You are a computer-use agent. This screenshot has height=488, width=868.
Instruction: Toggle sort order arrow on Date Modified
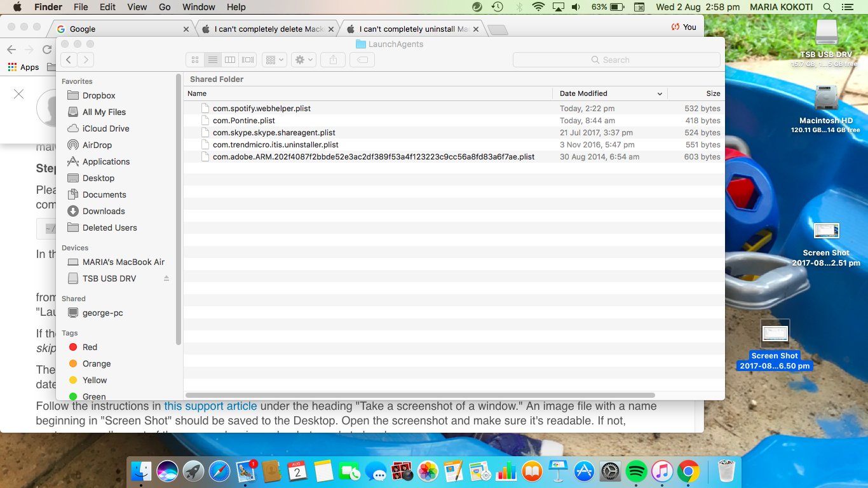[x=660, y=93]
